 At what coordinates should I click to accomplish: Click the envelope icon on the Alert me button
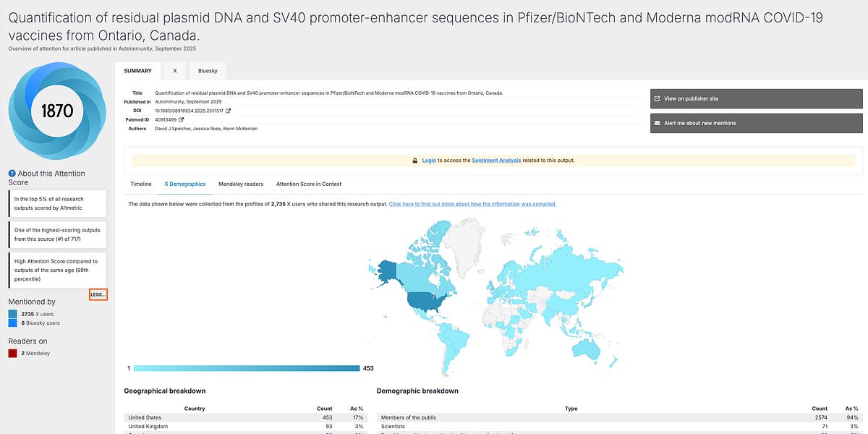657,123
